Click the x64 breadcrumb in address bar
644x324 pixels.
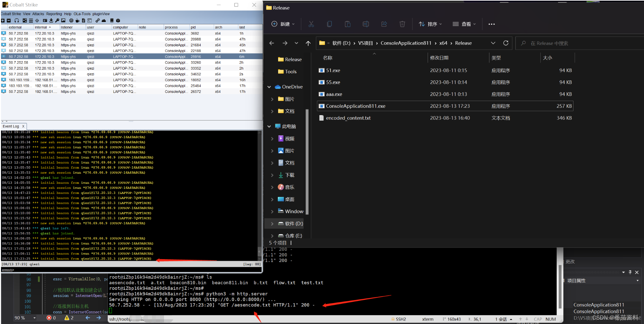click(x=443, y=43)
